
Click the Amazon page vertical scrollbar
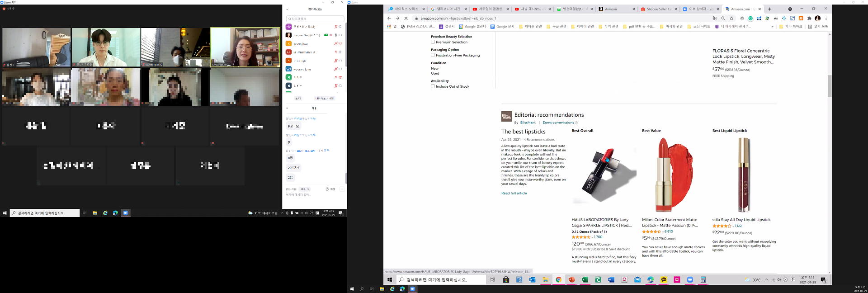[x=830, y=86]
